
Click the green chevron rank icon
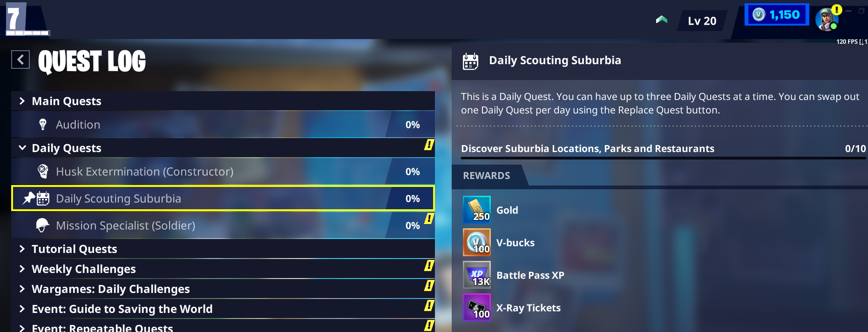pos(661,20)
